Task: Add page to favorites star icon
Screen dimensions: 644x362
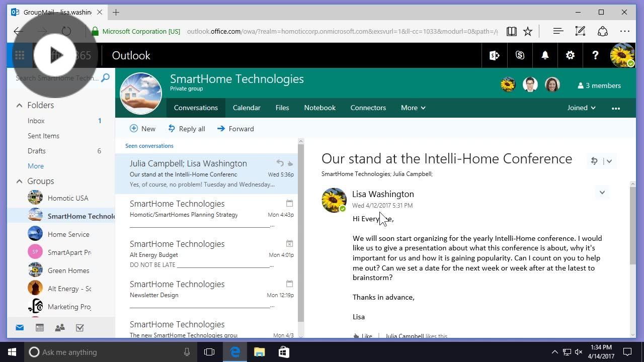Action: click(x=528, y=31)
